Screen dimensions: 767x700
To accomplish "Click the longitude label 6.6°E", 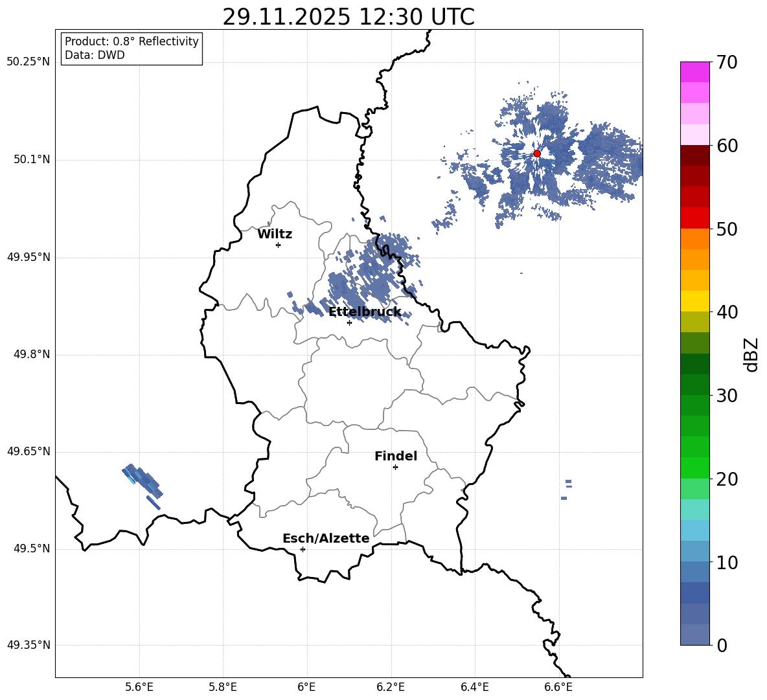I will [x=558, y=687].
